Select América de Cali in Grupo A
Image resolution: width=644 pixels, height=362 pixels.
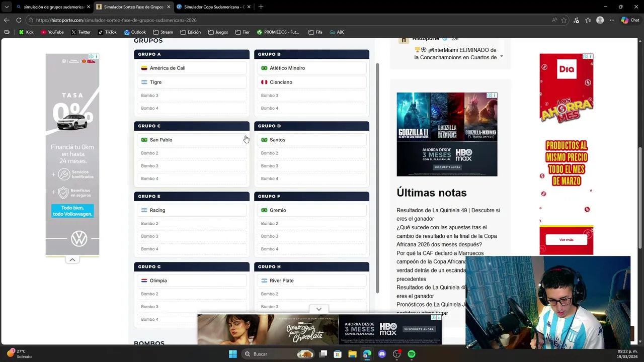click(192, 68)
